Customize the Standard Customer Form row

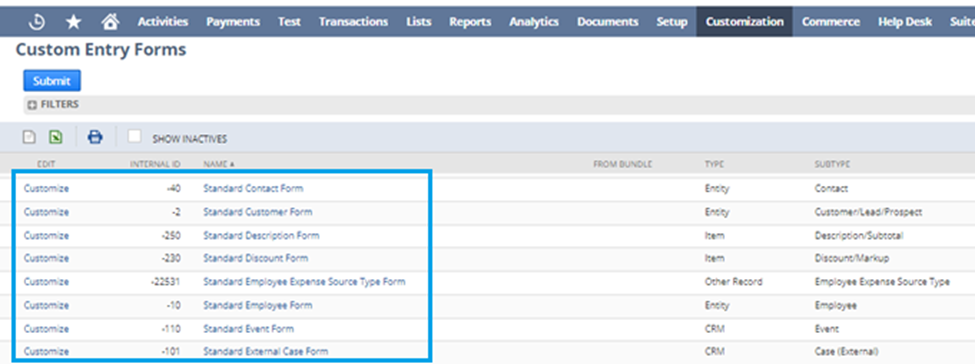[x=47, y=212]
